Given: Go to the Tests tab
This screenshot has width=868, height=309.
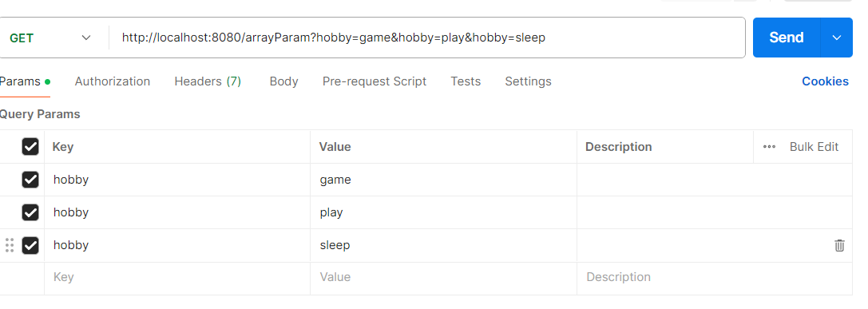Looking at the screenshot, I should (x=466, y=81).
